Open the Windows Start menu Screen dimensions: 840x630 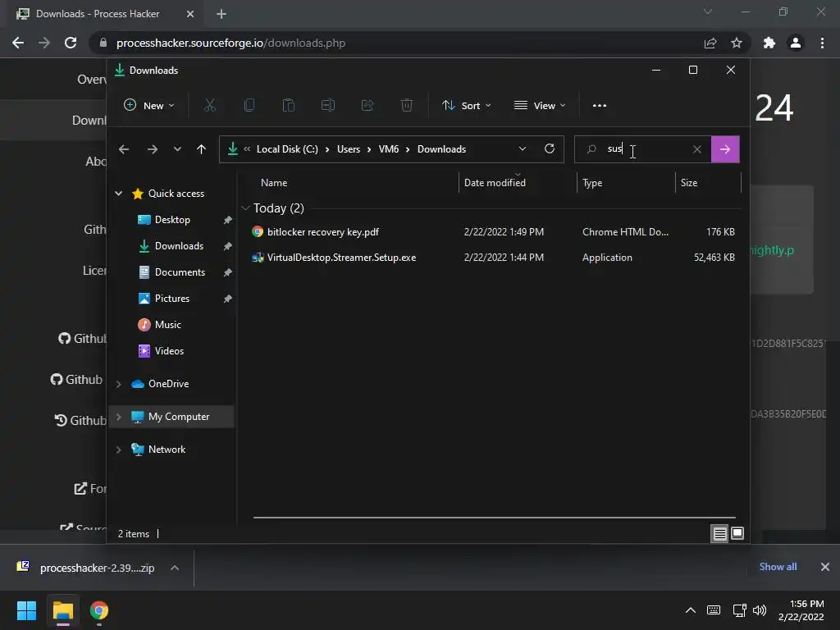(26, 610)
